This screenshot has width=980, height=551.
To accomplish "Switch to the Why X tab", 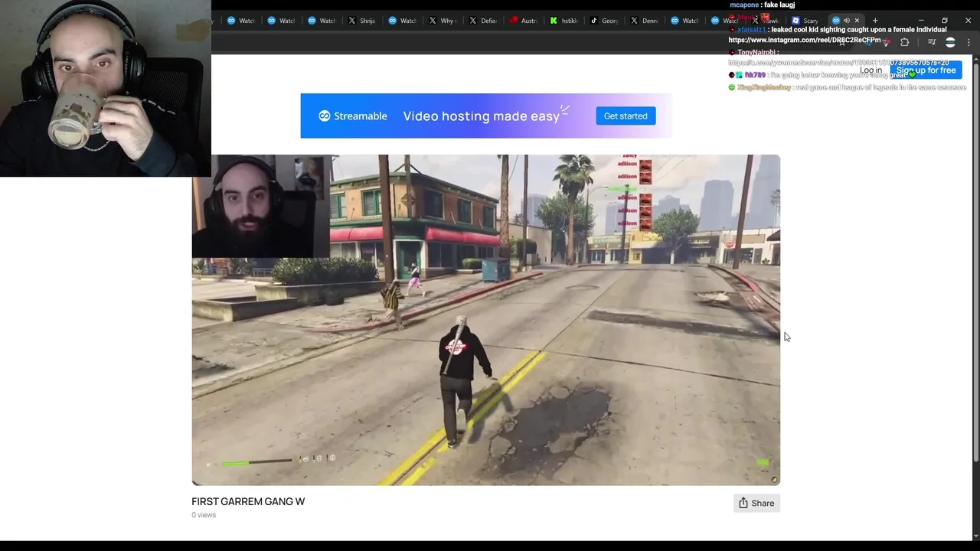I will [443, 21].
